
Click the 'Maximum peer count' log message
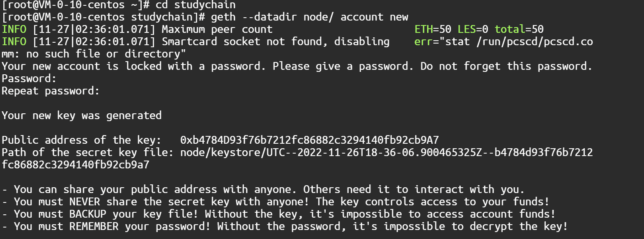point(217,30)
